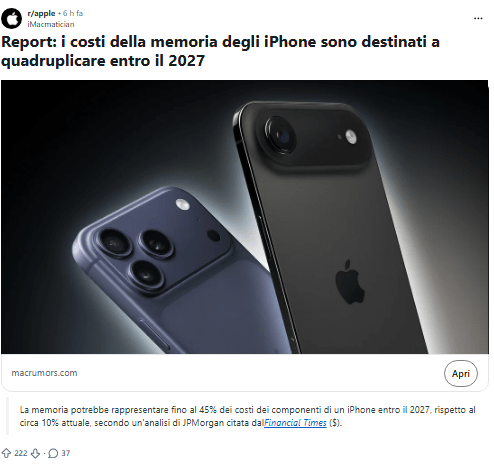494x466 pixels.
Task: Click the black iPhone's Apple logo in image
Action: pyautogui.click(x=349, y=282)
